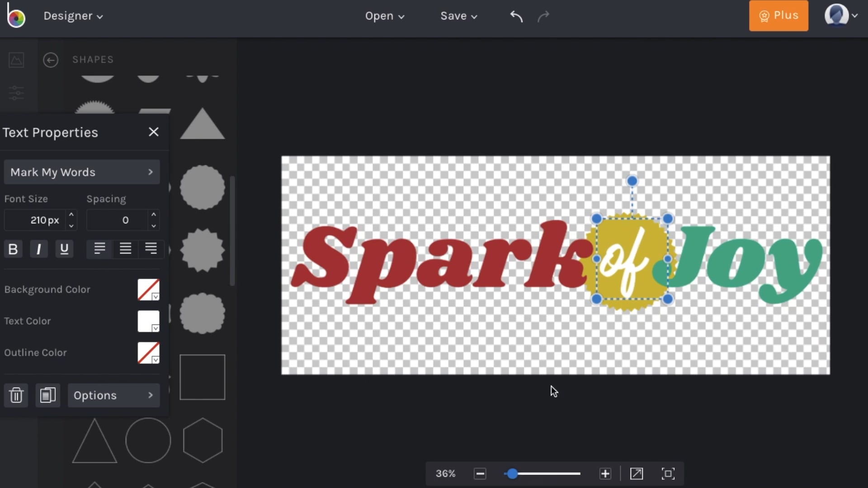Center-align the text
This screenshot has width=868, height=488.
[125, 249]
